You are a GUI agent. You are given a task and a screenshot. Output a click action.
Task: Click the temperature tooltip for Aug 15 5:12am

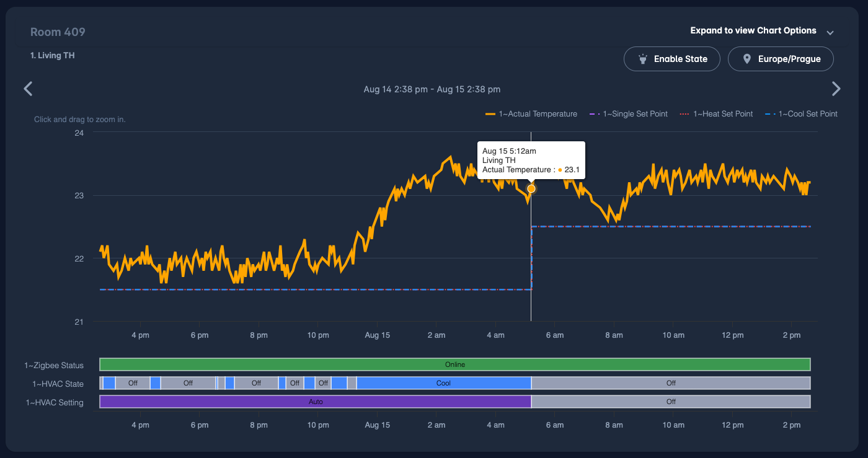click(x=531, y=161)
